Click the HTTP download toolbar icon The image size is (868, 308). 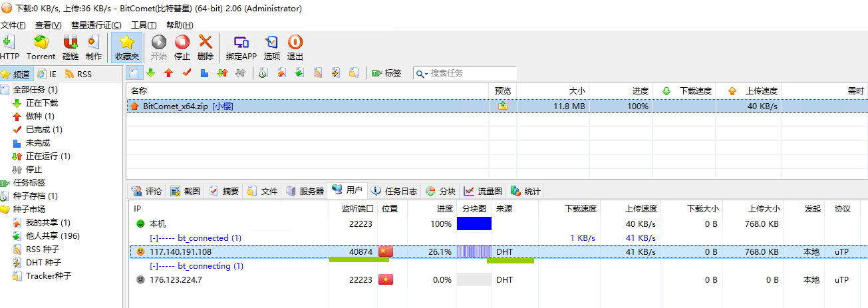click(x=9, y=47)
